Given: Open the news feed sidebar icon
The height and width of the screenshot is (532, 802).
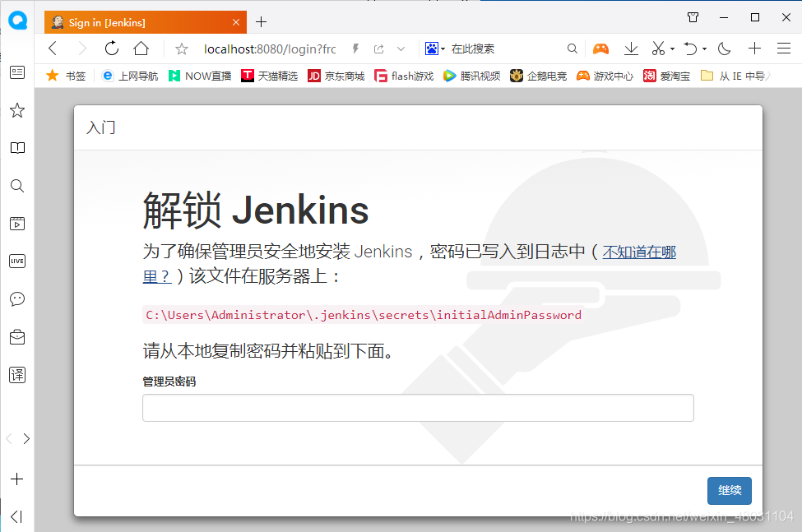Looking at the screenshot, I should 17,72.
